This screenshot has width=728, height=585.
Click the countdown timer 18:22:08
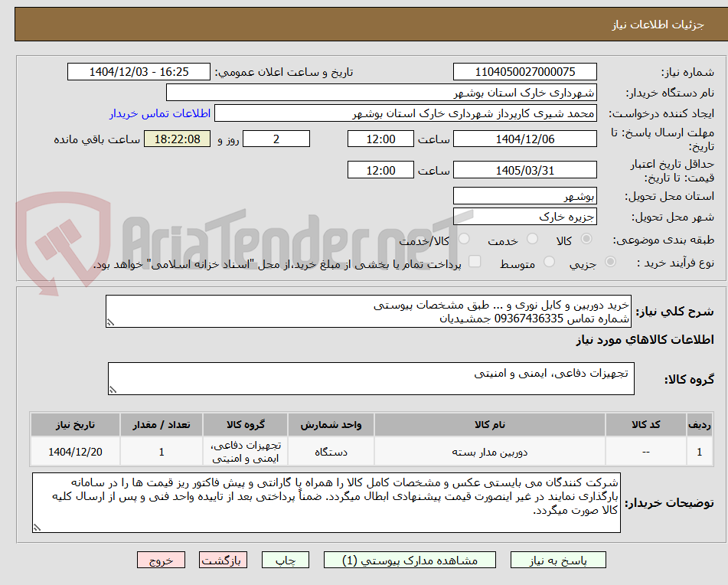[177, 139]
